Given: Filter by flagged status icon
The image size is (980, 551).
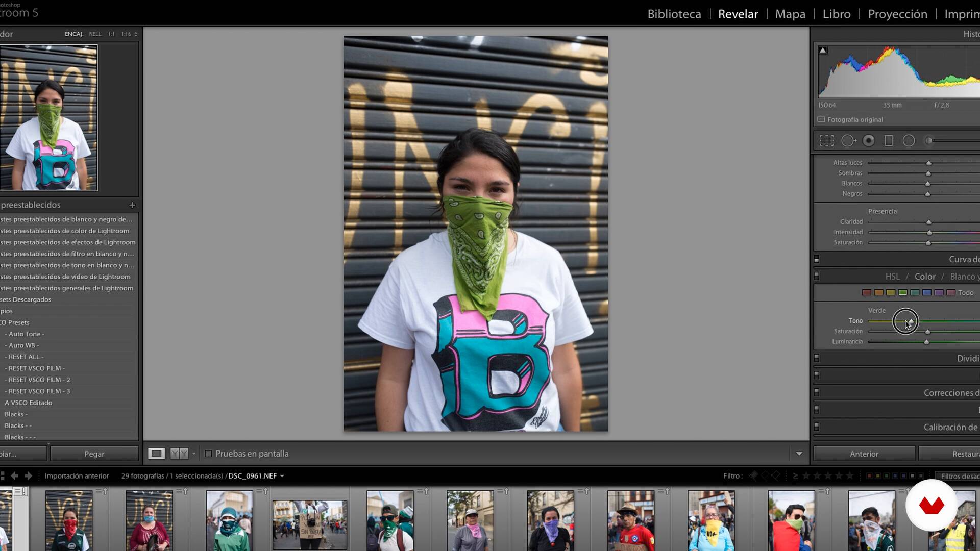Looking at the screenshot, I should click(754, 475).
